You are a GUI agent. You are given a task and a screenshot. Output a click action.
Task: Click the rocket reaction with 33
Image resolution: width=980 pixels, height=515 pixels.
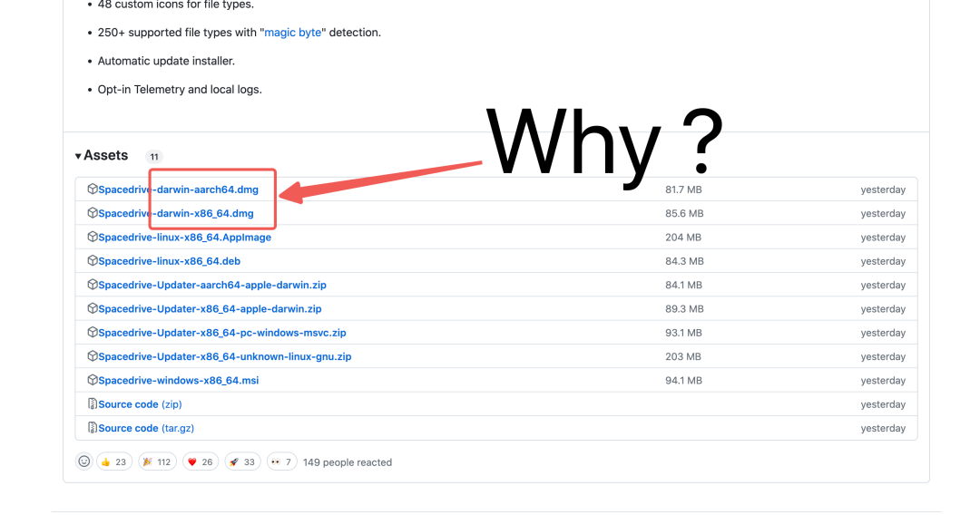point(242,462)
